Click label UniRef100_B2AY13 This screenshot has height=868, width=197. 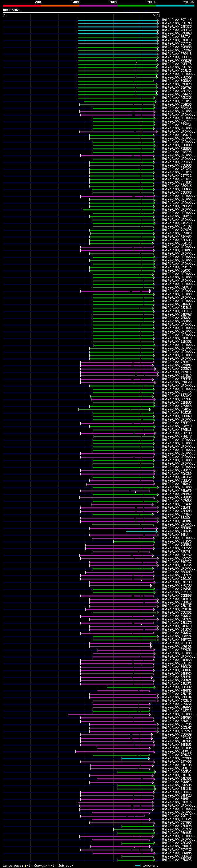point(176,426)
